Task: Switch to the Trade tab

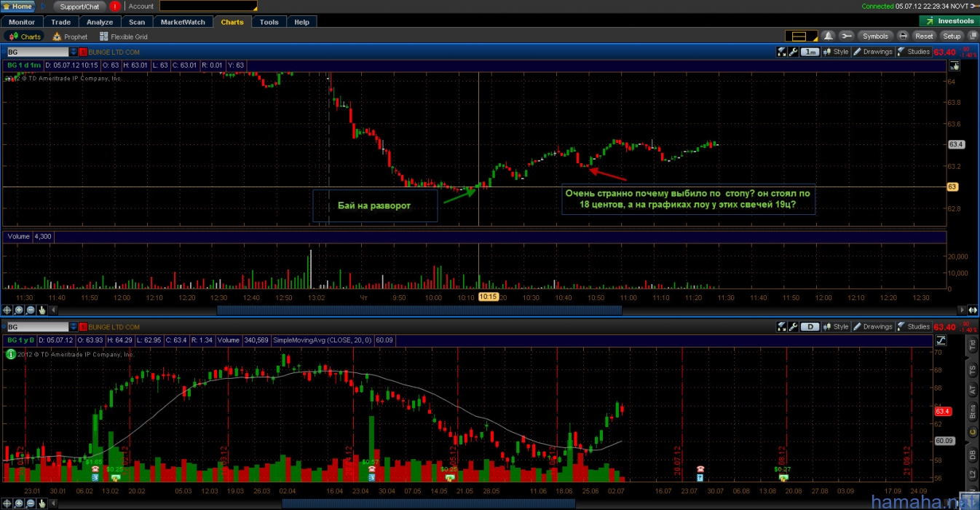Action: [x=61, y=22]
